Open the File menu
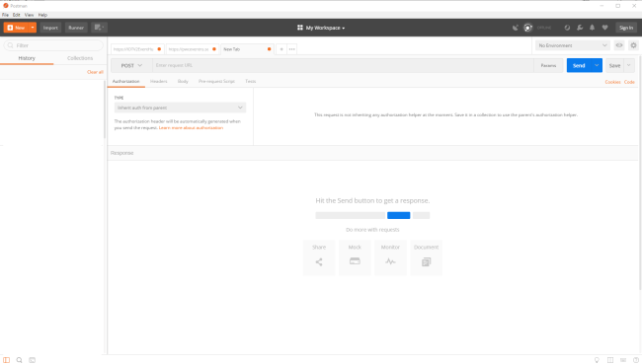Viewport: 642px width, 364px height. click(x=5, y=15)
